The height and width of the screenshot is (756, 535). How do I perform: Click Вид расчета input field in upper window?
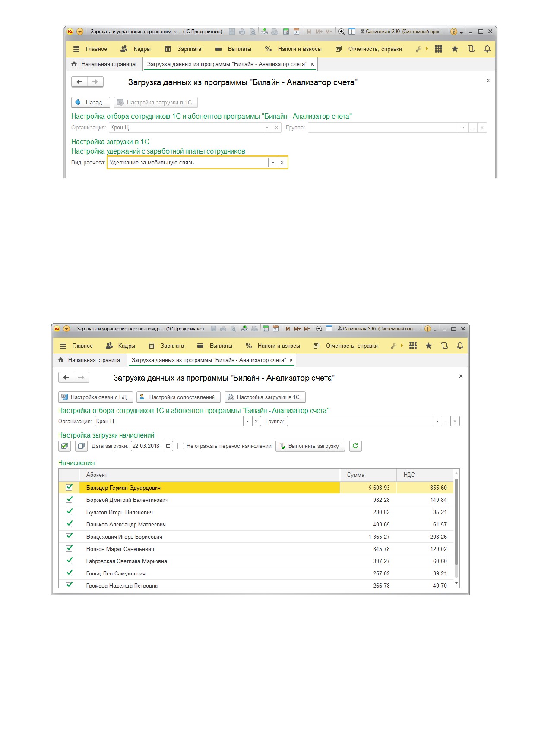[x=188, y=163]
